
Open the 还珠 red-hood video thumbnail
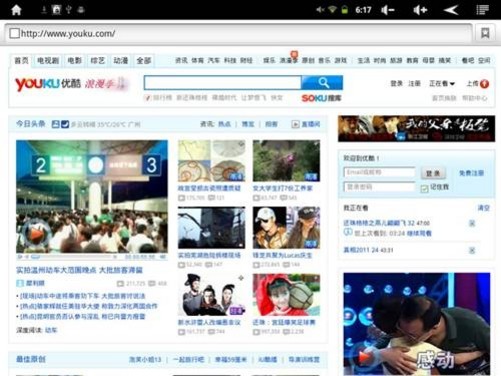coord(286,295)
